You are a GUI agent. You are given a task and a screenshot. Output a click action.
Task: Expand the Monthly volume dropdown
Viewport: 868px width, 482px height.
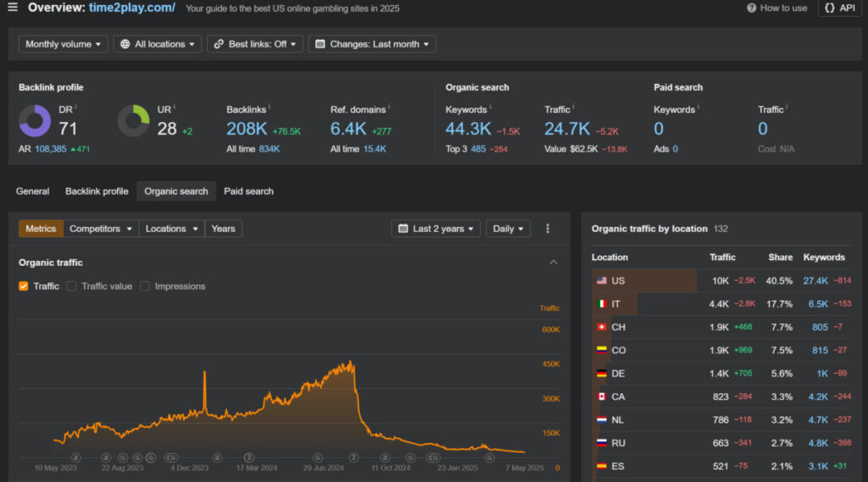tap(64, 44)
